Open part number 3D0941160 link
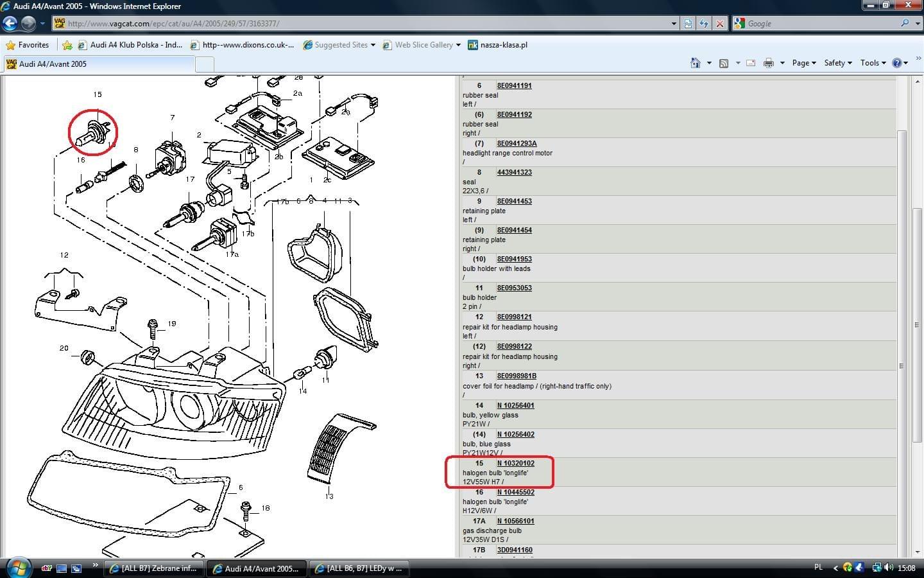This screenshot has width=924, height=578. 514,550
